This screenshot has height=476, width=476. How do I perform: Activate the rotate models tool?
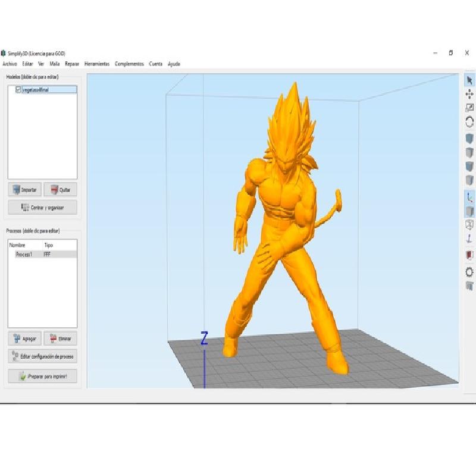(x=469, y=122)
